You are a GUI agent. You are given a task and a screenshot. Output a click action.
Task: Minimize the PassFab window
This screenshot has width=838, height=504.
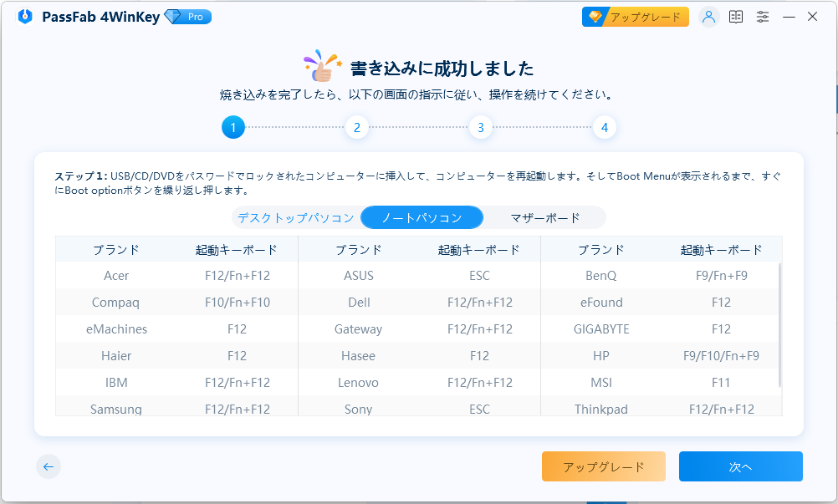789,17
